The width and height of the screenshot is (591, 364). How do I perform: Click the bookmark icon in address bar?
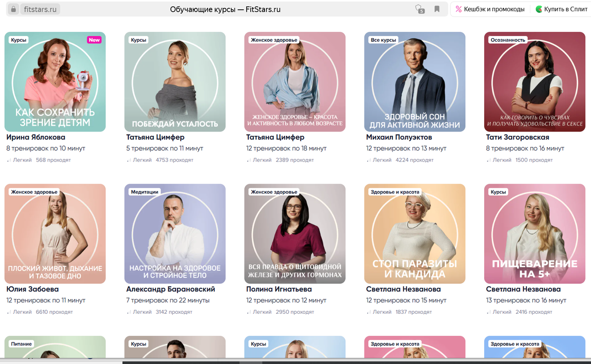point(437,9)
